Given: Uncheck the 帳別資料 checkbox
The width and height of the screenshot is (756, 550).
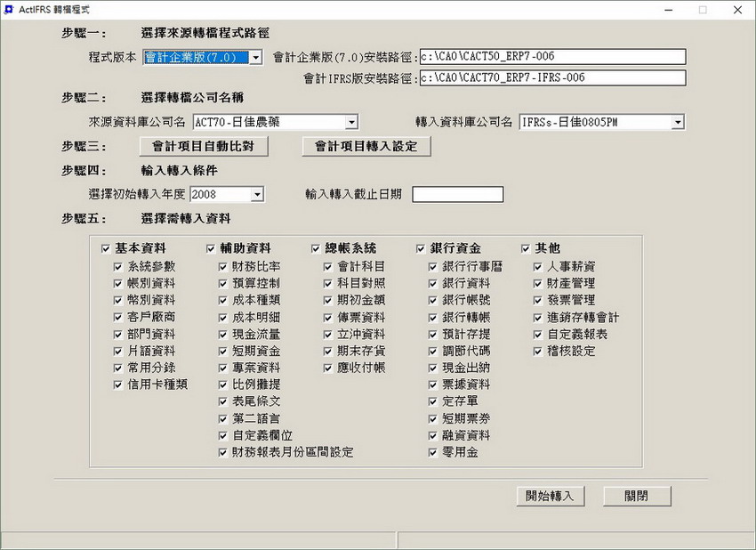Looking at the screenshot, I should (x=117, y=283).
